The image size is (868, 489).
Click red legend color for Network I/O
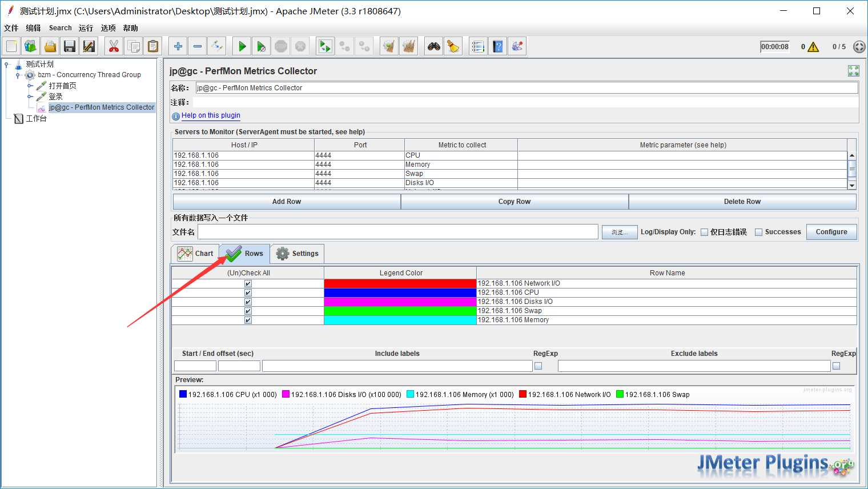tap(400, 283)
